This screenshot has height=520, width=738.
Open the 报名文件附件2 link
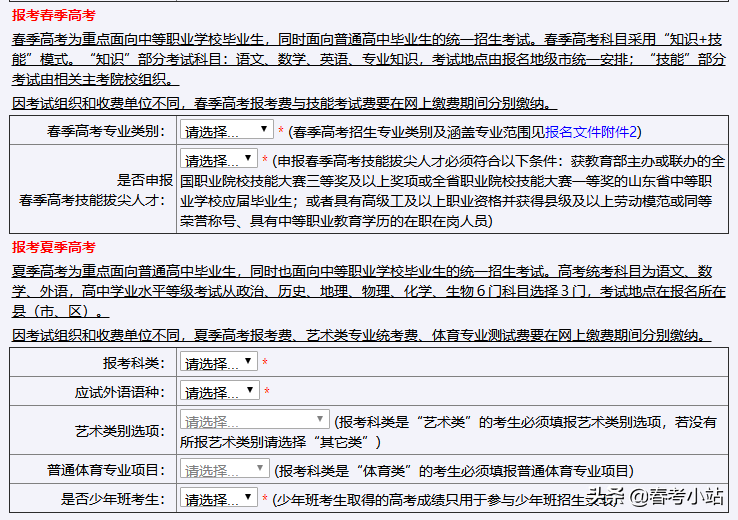coord(591,132)
